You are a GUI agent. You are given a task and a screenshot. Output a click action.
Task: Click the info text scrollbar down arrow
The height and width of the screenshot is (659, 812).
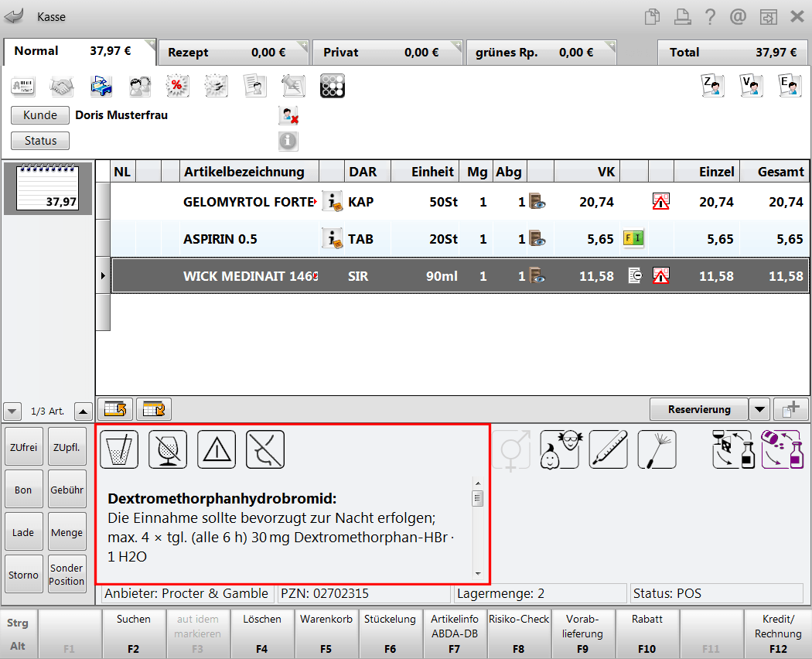point(478,573)
